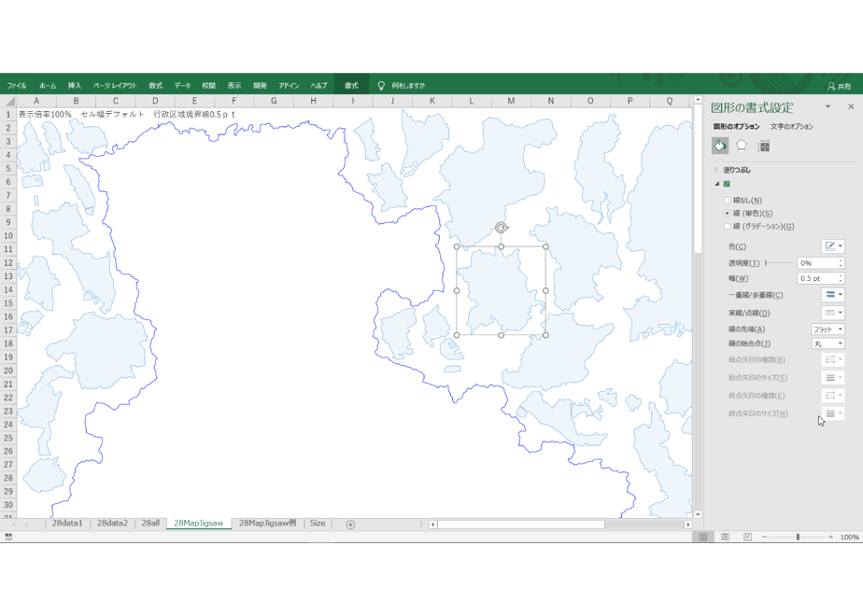
Task: Click the horizontal scrollbar thumb
Action: [x=520, y=525]
